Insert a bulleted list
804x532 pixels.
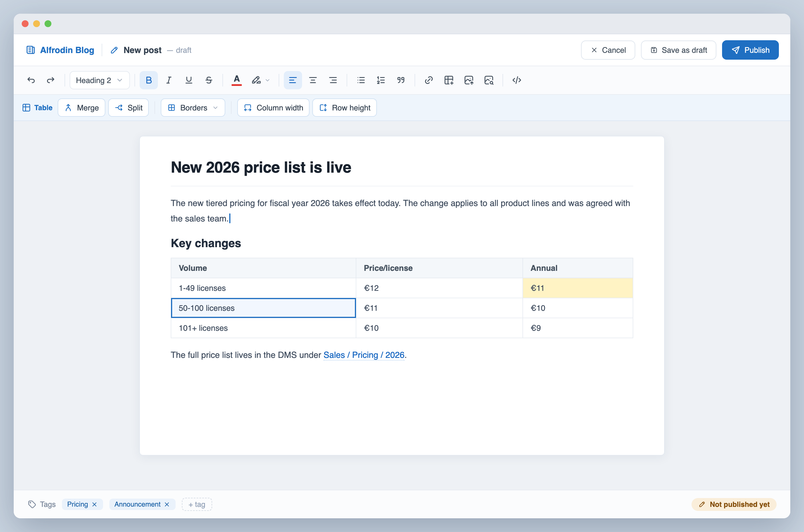click(361, 80)
